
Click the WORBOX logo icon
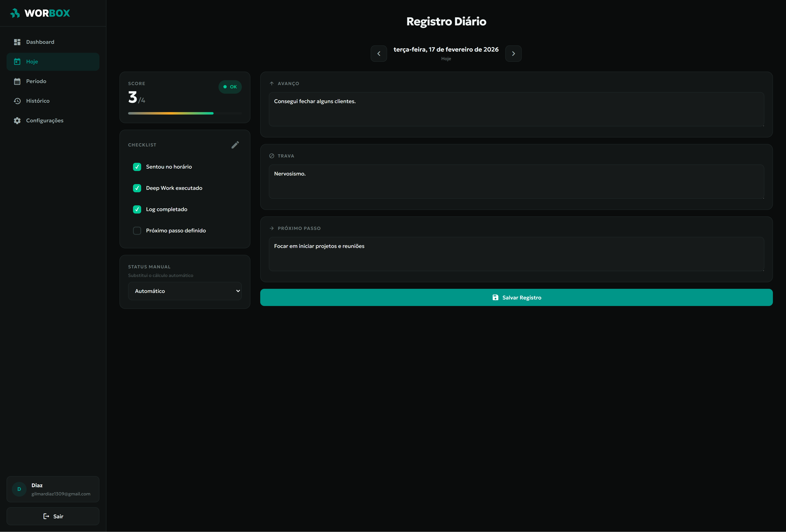pos(15,13)
